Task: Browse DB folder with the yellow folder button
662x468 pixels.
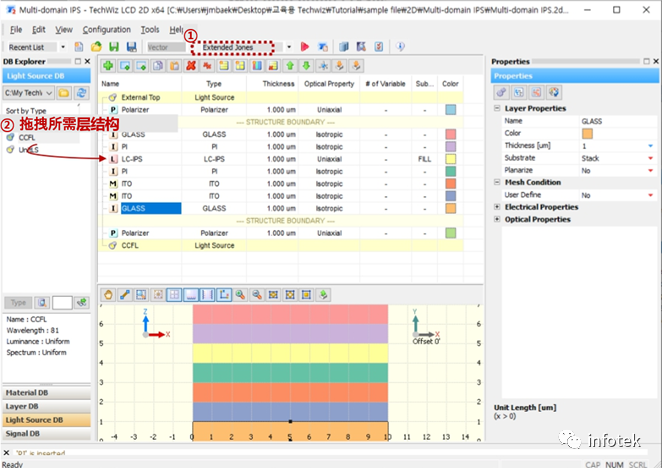Action: coord(64,93)
